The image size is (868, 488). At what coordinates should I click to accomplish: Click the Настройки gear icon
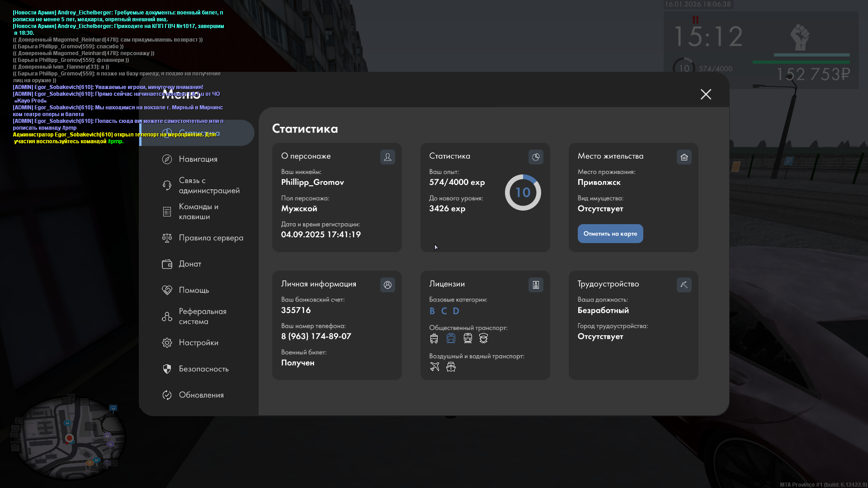point(167,343)
